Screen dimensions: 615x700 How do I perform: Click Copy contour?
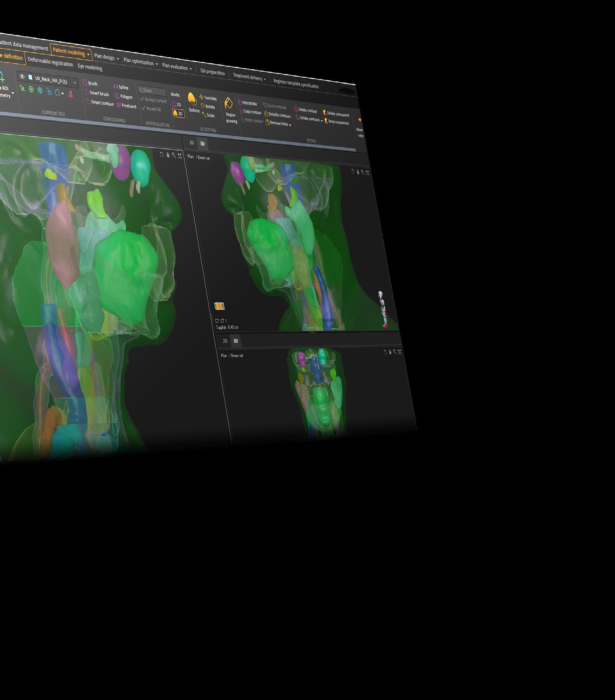[251, 112]
